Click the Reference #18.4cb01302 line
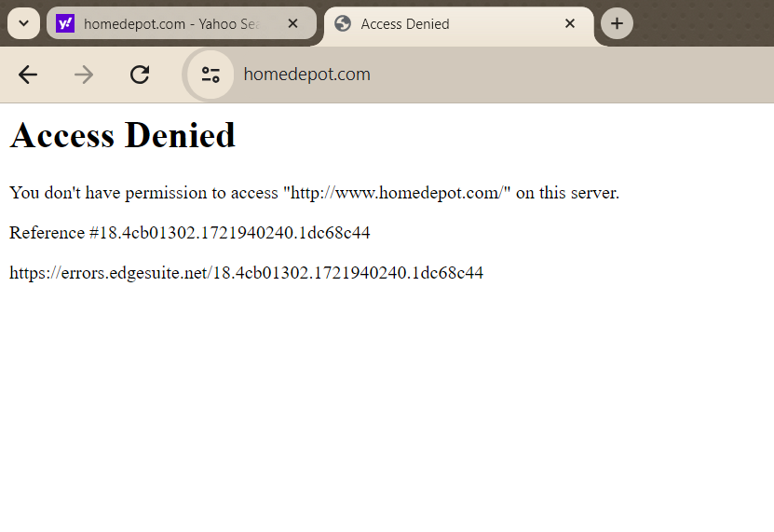Image resolution: width=774 pixels, height=532 pixels. click(x=190, y=233)
